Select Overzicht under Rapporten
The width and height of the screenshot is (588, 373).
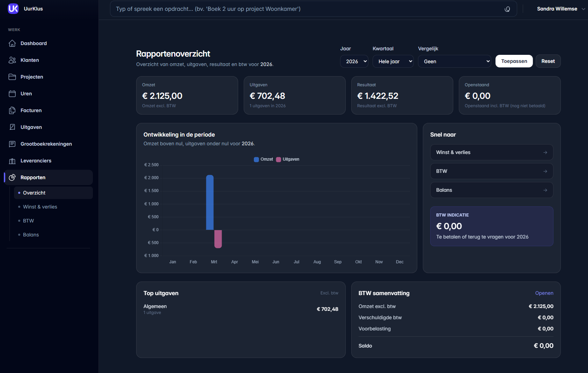[34, 192]
